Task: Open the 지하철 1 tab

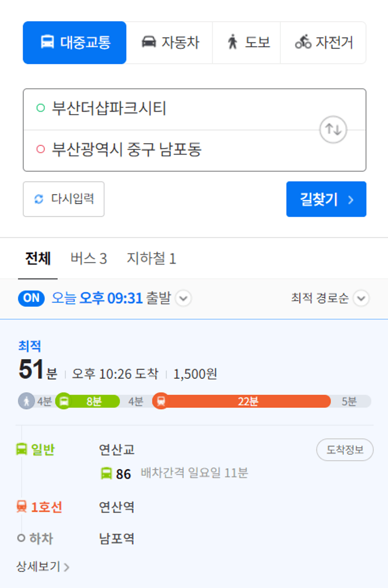Action: click(x=151, y=259)
